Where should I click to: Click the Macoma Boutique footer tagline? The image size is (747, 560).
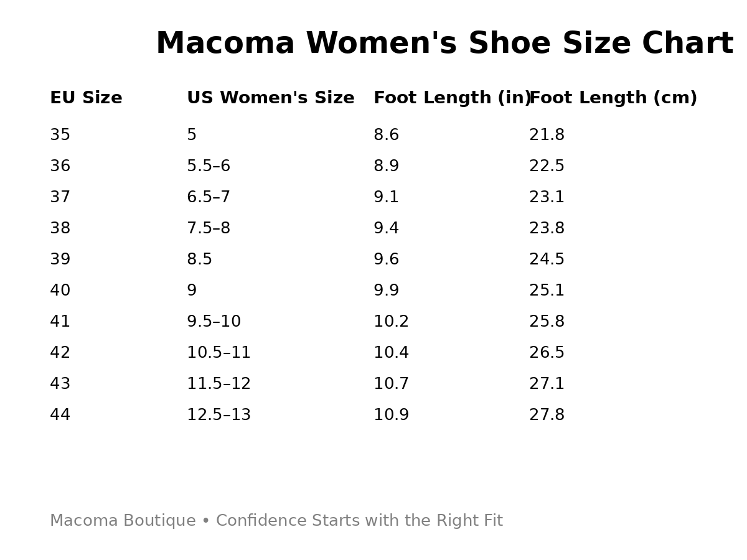click(276, 521)
